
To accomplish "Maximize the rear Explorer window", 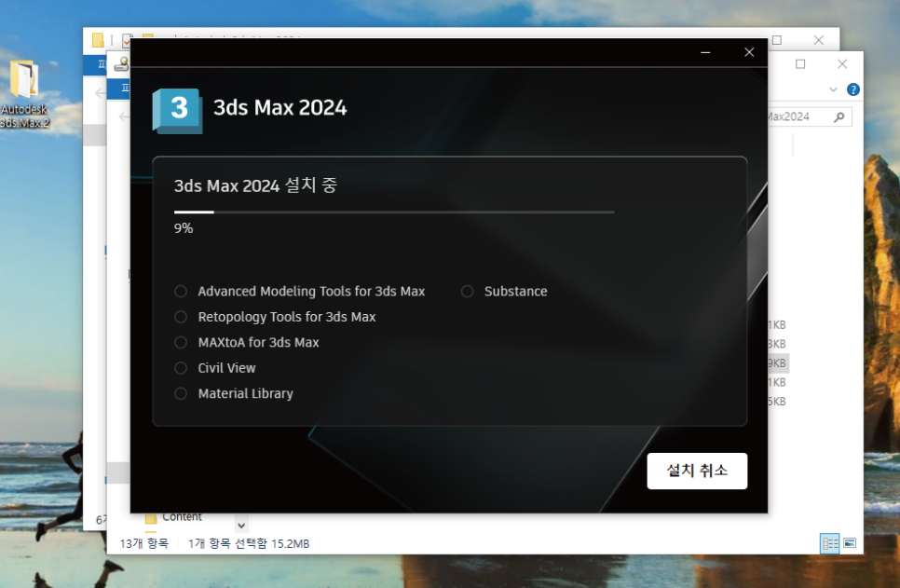I will (777, 40).
